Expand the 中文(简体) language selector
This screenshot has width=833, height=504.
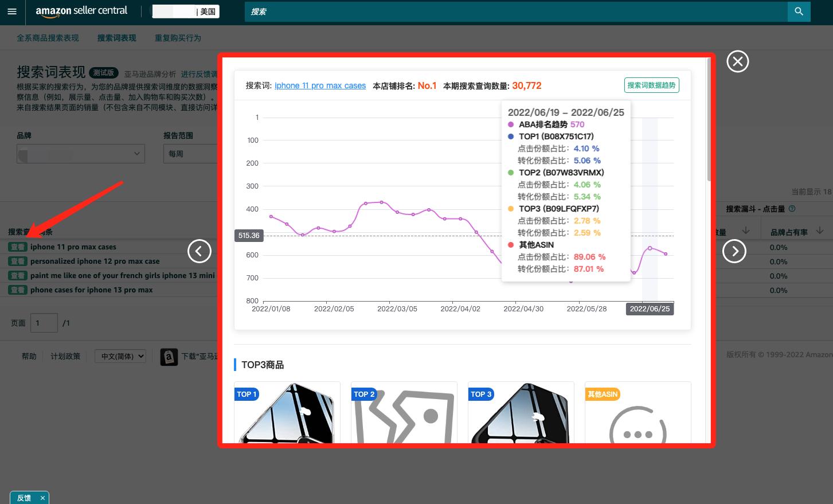[120, 356]
